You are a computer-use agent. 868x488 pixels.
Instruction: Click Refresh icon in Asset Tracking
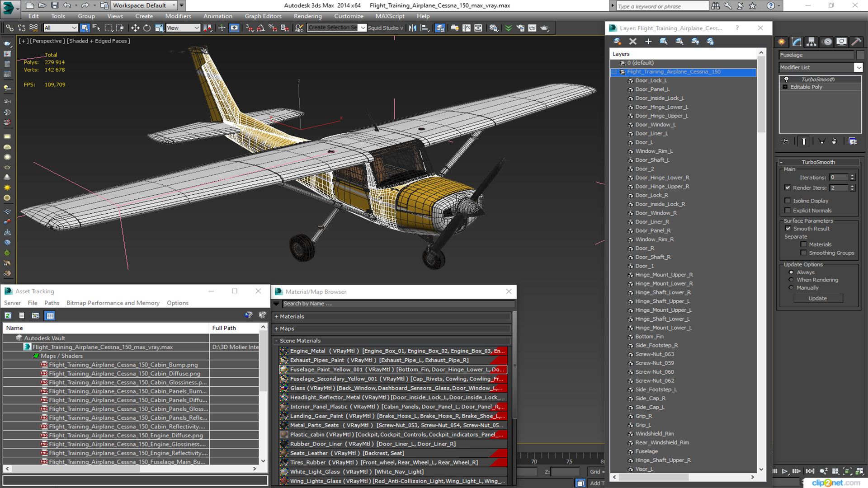click(x=8, y=315)
